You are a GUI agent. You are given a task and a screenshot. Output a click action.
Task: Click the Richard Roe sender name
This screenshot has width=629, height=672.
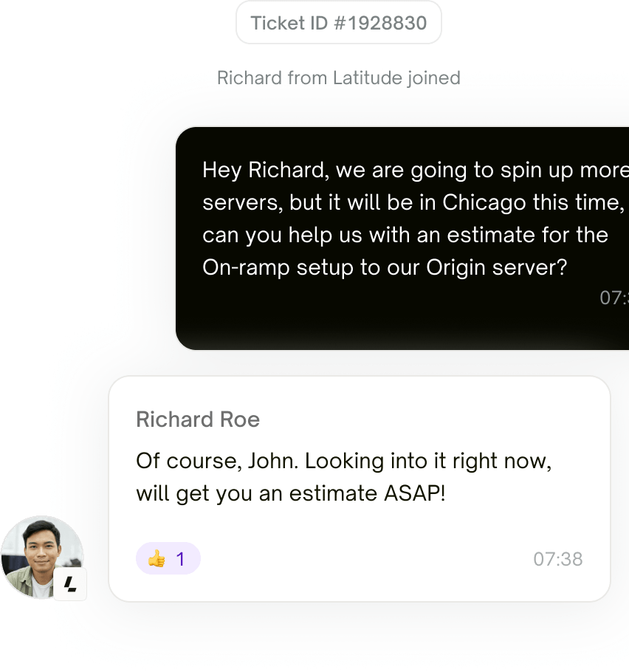198,420
